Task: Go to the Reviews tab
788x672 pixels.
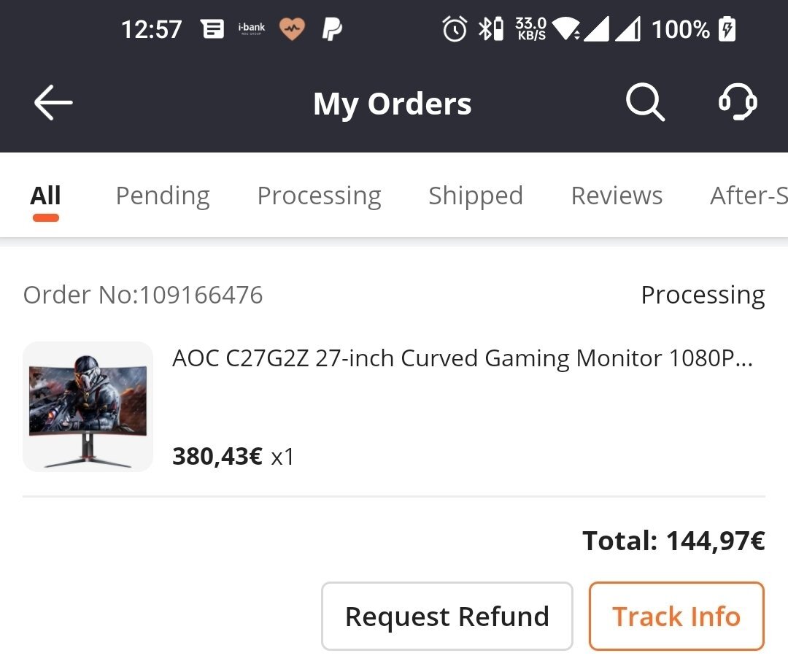Action: point(617,196)
